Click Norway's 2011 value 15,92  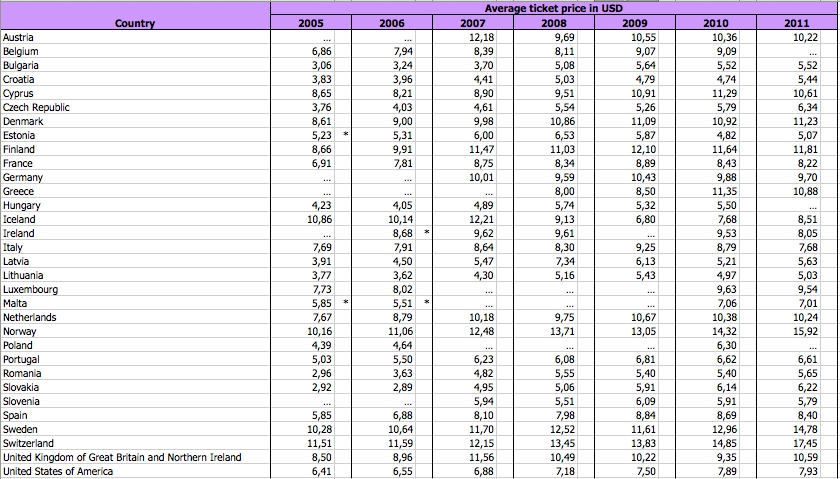click(x=804, y=331)
